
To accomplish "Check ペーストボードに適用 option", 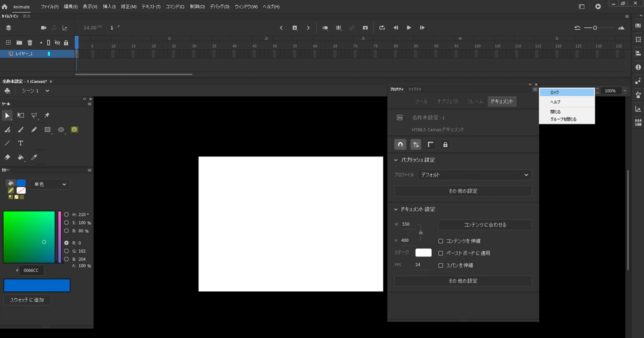I will [441, 253].
